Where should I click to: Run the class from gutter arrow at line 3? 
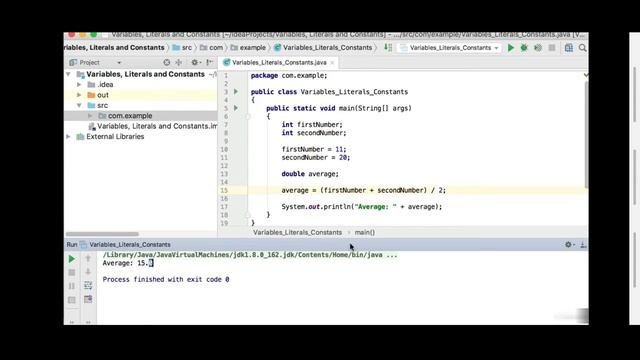pos(236,91)
